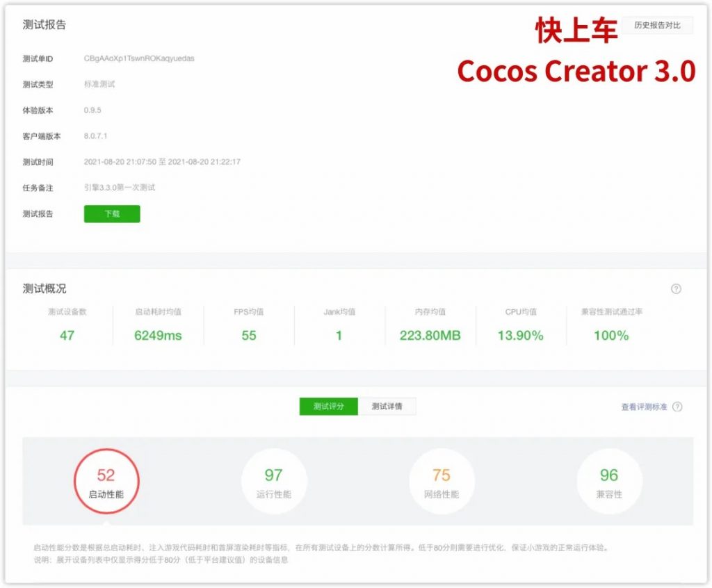The width and height of the screenshot is (712, 588).
Task: Click the CPU average value 13.90%
Action: 520,336
